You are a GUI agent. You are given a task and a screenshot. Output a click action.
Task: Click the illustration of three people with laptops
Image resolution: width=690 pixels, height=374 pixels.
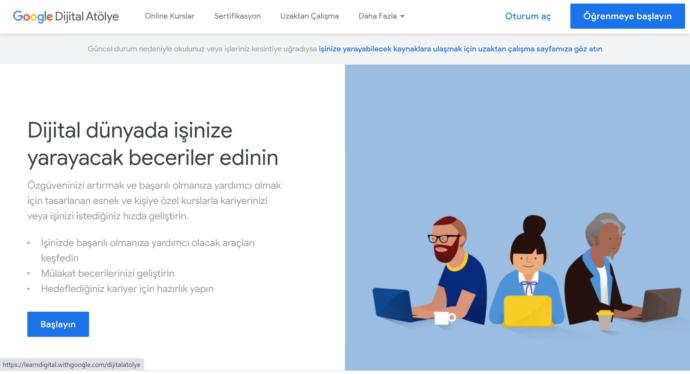point(527,271)
